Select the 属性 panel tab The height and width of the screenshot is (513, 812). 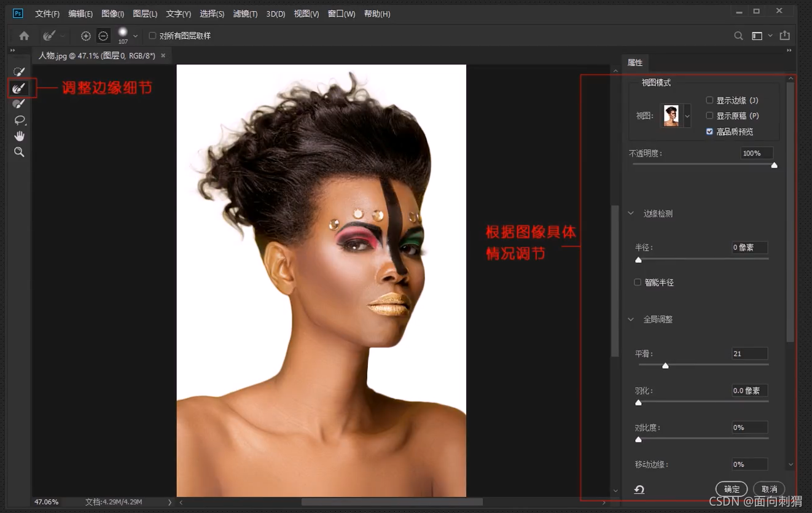pos(635,63)
